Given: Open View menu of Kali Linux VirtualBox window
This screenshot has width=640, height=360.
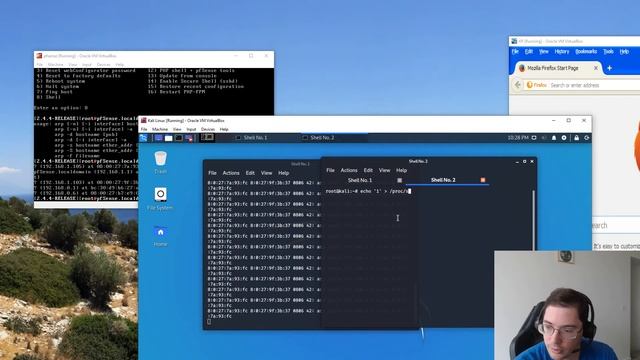Looking at the screenshot, I should [177, 129].
